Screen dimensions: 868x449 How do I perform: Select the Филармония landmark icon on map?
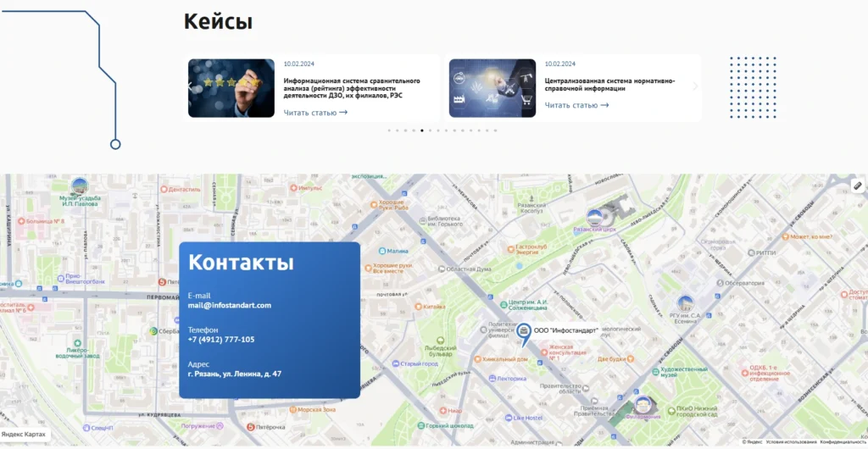pos(643,405)
